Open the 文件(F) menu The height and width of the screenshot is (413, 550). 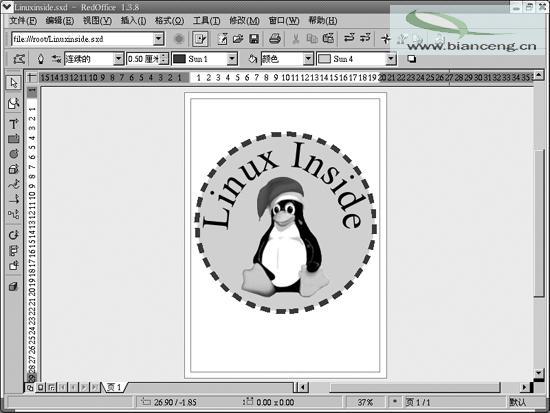click(23, 21)
